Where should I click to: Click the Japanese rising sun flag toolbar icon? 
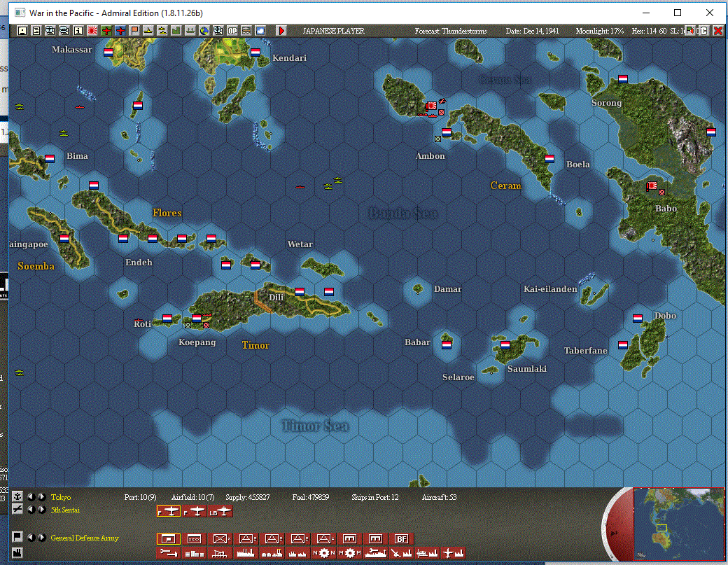(x=92, y=31)
